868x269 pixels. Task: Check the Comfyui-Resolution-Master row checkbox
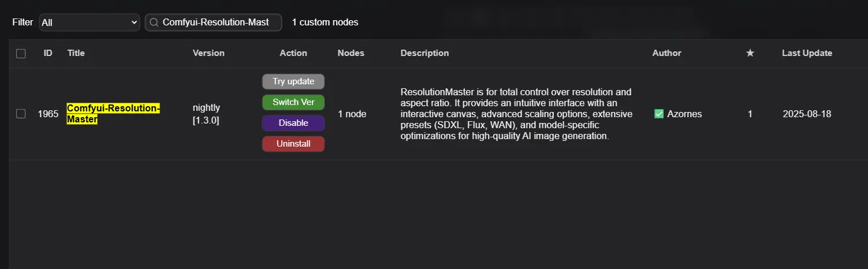pyautogui.click(x=21, y=114)
